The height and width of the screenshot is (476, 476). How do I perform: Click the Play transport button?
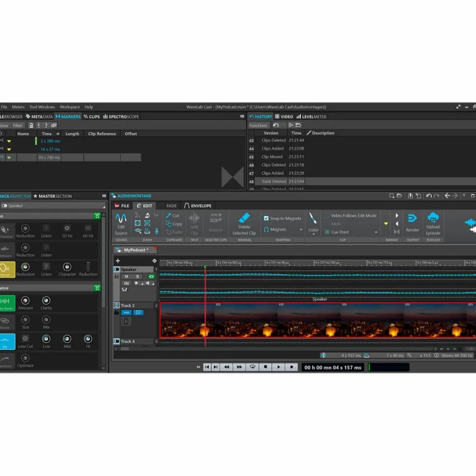coord(278,367)
